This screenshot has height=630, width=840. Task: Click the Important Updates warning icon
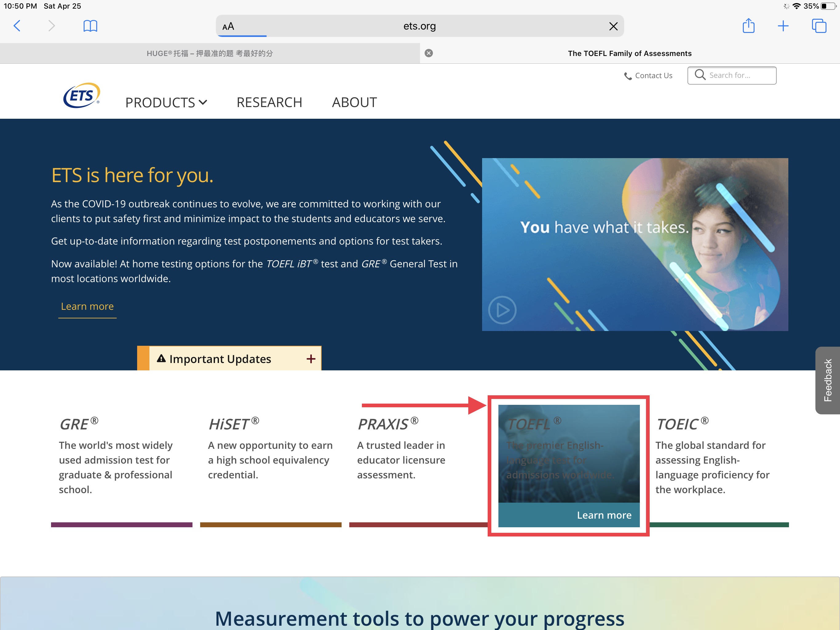point(161,358)
